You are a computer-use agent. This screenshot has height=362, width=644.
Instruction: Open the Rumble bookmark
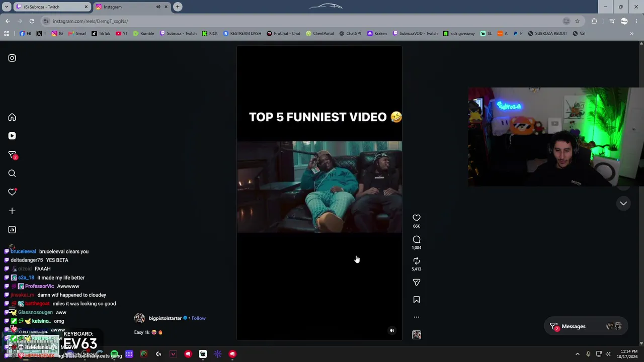point(143,34)
